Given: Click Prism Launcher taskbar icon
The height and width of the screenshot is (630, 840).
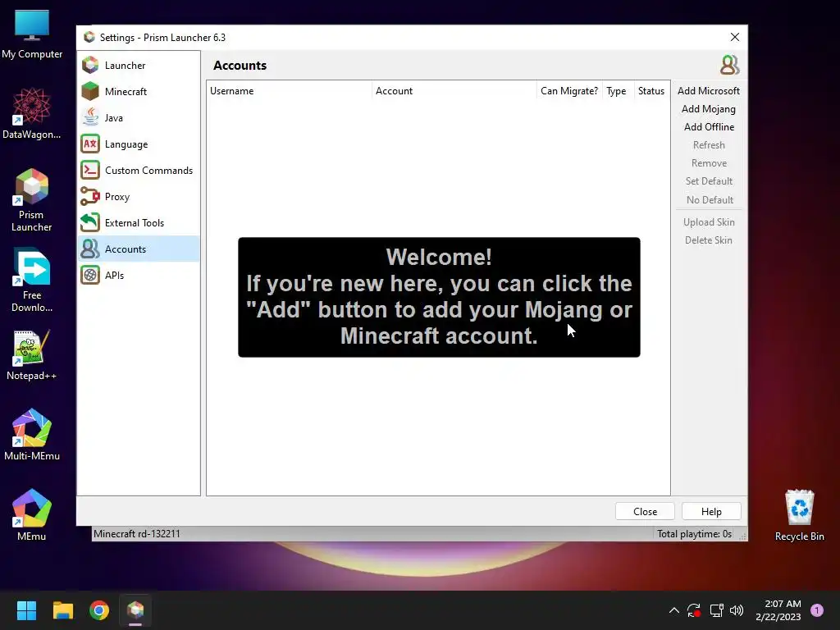Looking at the screenshot, I should (135, 610).
